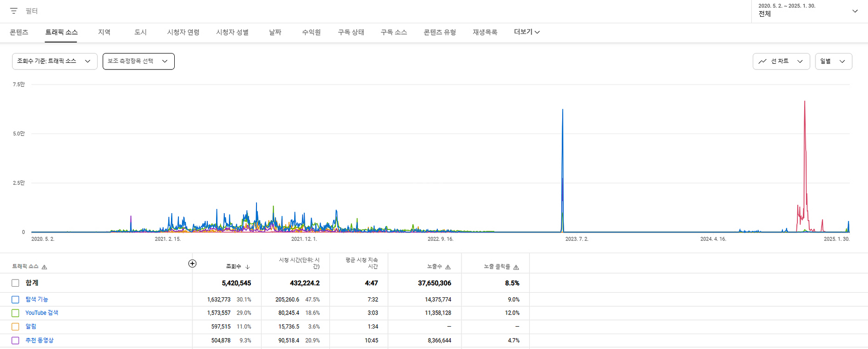The image size is (868, 349).
Task: Open the 일별 interval dropdown
Action: click(834, 61)
